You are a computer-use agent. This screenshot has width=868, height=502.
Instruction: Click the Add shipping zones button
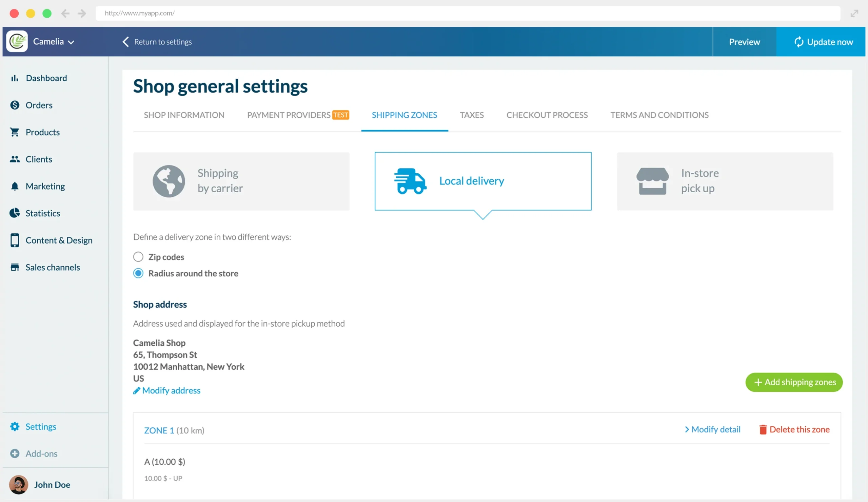click(x=794, y=382)
